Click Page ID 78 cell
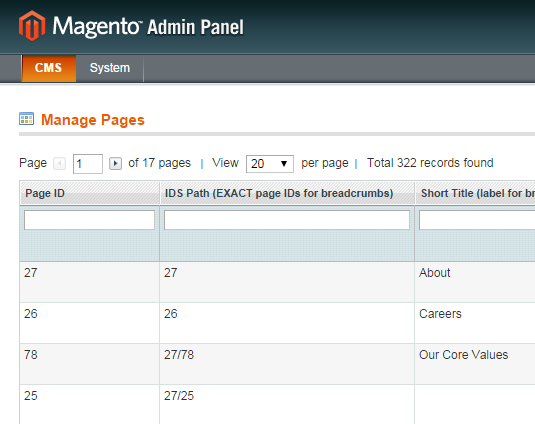Screen dimensions: 535x424 click(89, 364)
